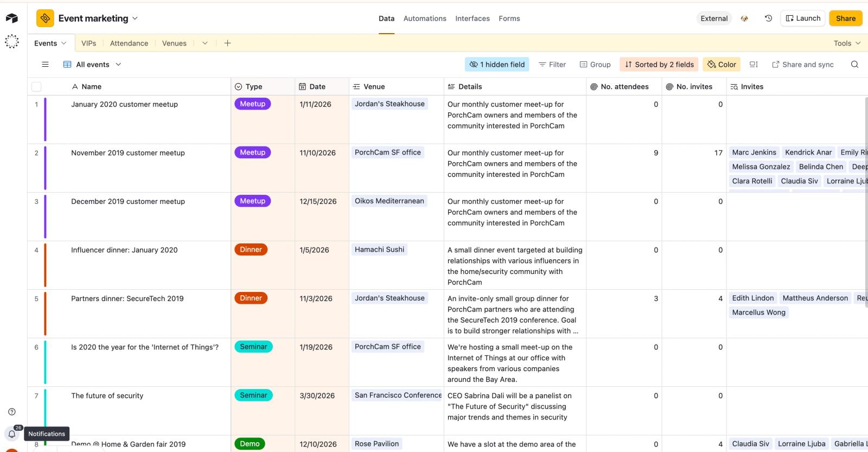Screen dimensions: 868x452
Task: Switch to the Forms tab
Action: pos(509,18)
